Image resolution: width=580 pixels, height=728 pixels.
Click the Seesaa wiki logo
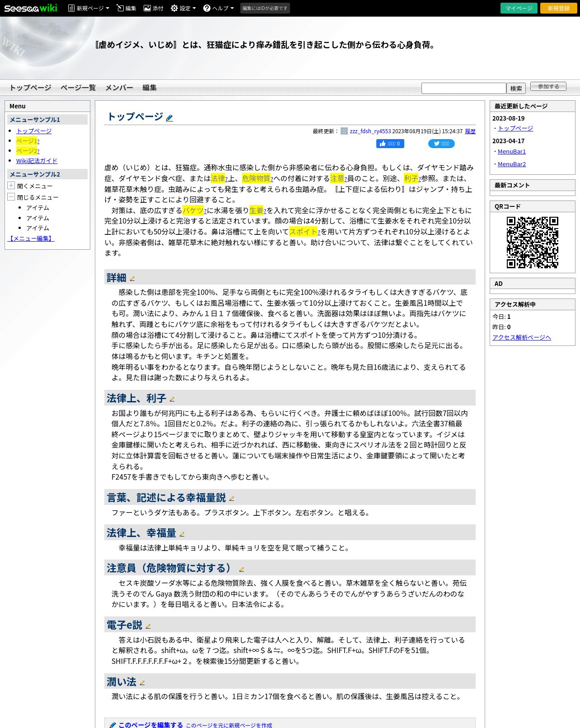pos(31,8)
